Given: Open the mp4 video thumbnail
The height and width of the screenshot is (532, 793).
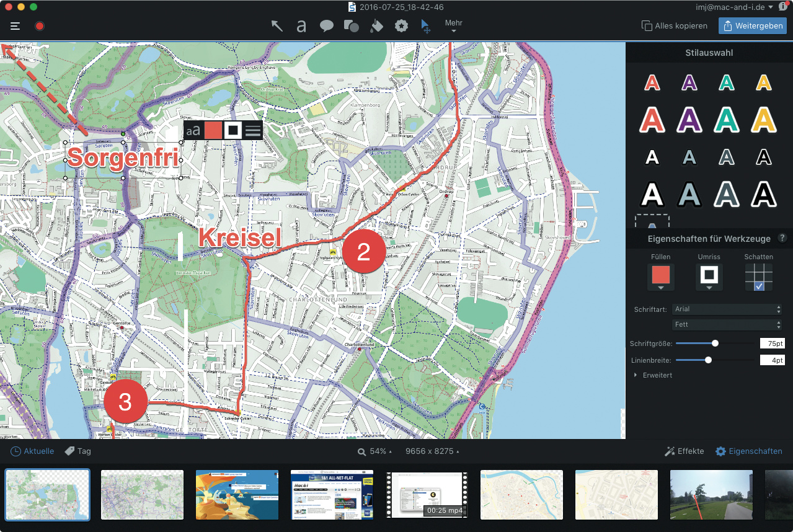Looking at the screenshot, I should coord(425,494).
